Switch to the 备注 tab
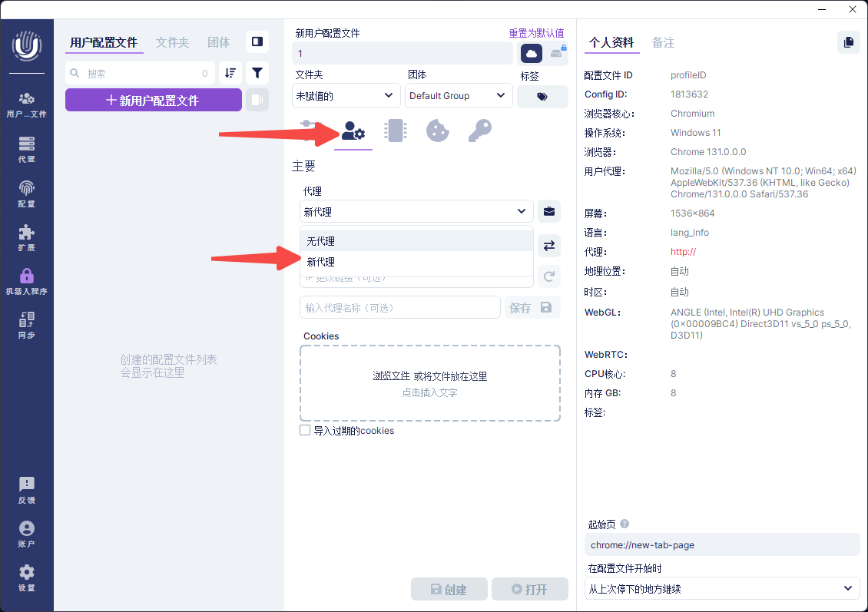The image size is (868, 612). coord(663,43)
